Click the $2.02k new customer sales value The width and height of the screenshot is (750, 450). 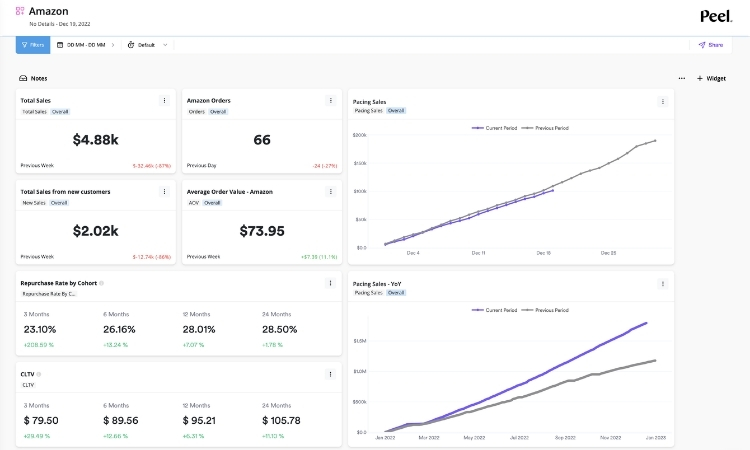[x=96, y=231]
